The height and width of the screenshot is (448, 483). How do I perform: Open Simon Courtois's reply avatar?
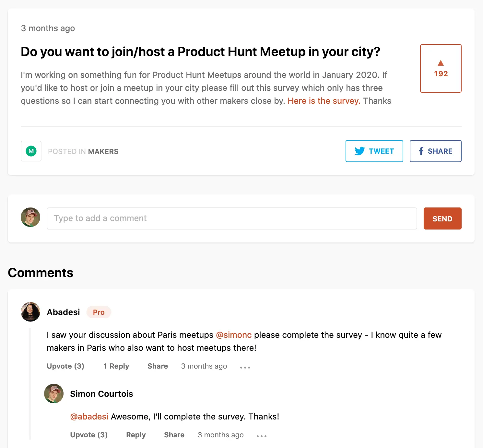pyautogui.click(x=54, y=394)
